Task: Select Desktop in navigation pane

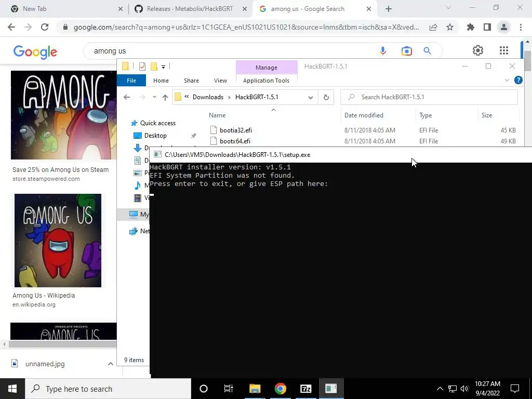Action: click(155, 136)
